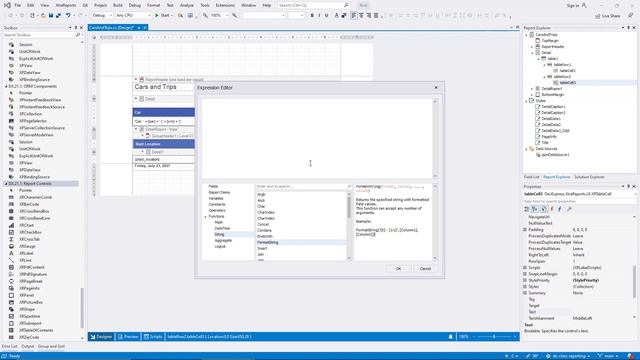Select the XRChart control in Toolbox
640x360 pixels.
(26, 225)
